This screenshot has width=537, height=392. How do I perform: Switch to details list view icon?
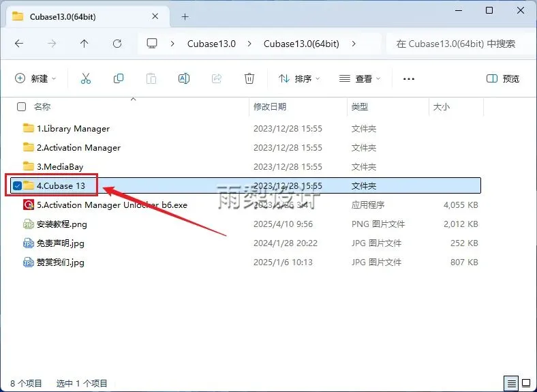(x=511, y=383)
